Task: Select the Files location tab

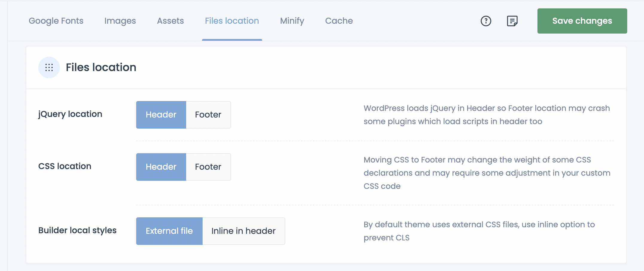Action: (x=232, y=21)
